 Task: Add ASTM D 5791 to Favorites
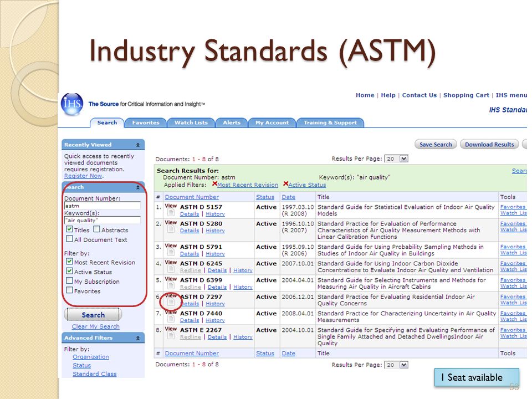point(513,247)
